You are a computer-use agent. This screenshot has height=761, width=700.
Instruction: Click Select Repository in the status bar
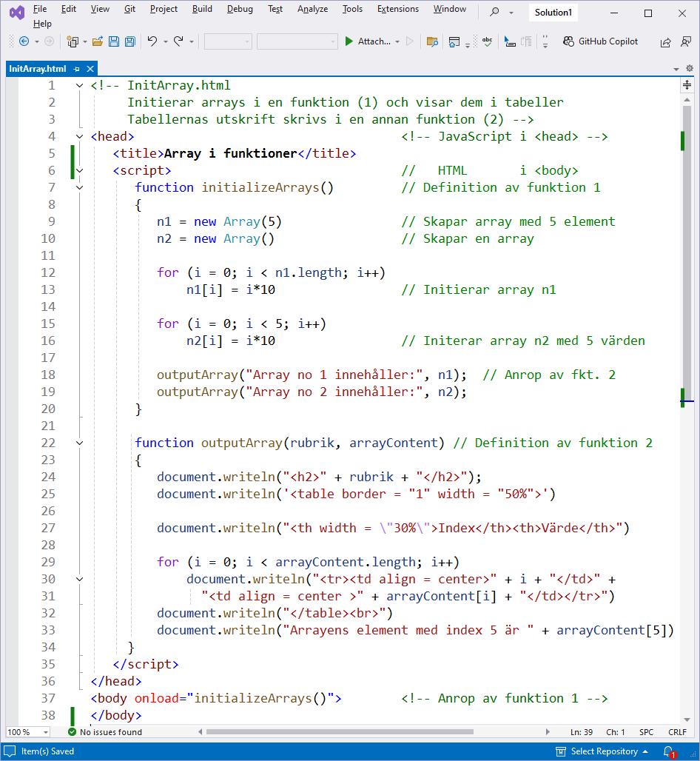pos(604,751)
